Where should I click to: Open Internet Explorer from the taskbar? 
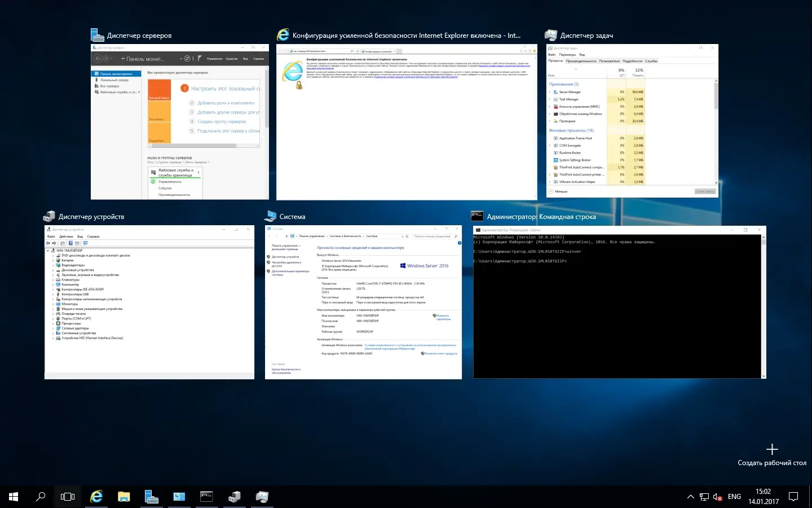pyautogui.click(x=96, y=496)
